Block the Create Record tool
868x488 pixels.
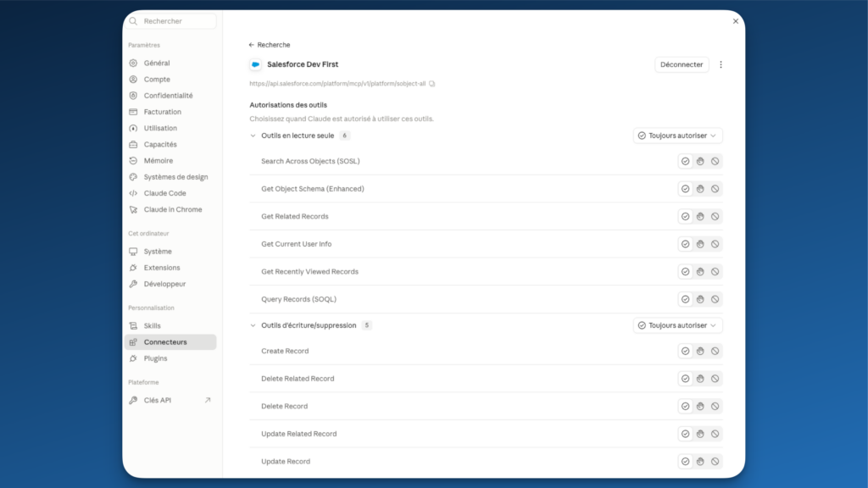coord(715,351)
